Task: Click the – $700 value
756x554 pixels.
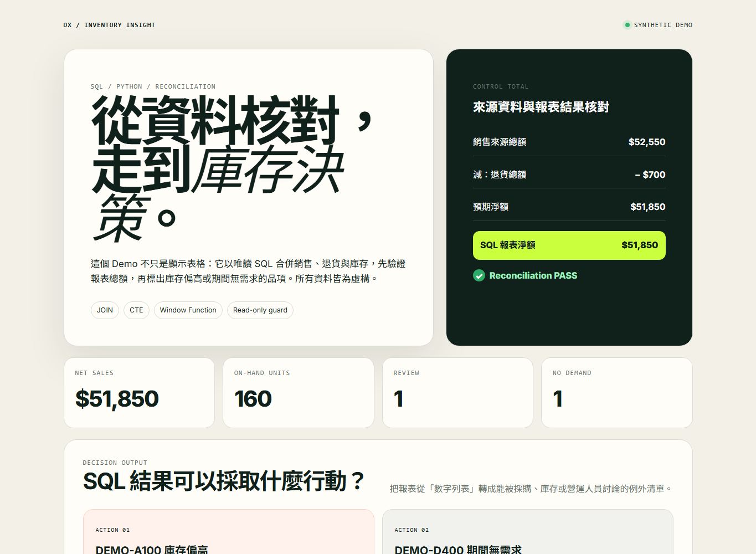Action: tap(650, 175)
